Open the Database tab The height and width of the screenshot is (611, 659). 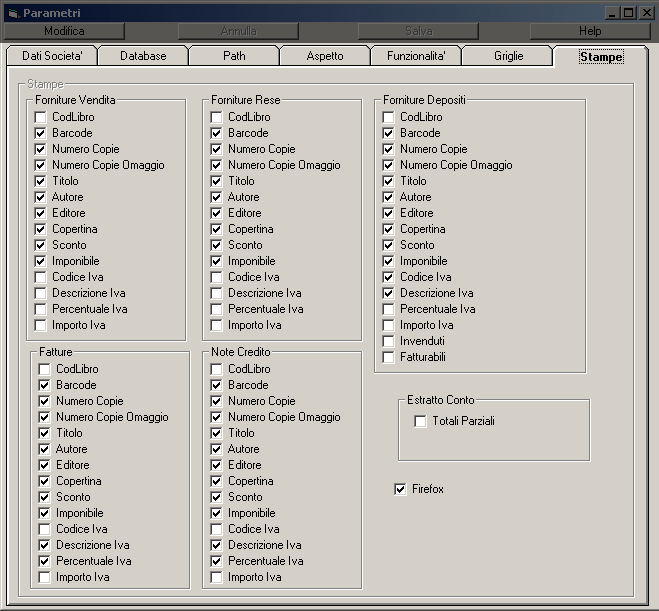click(143, 56)
